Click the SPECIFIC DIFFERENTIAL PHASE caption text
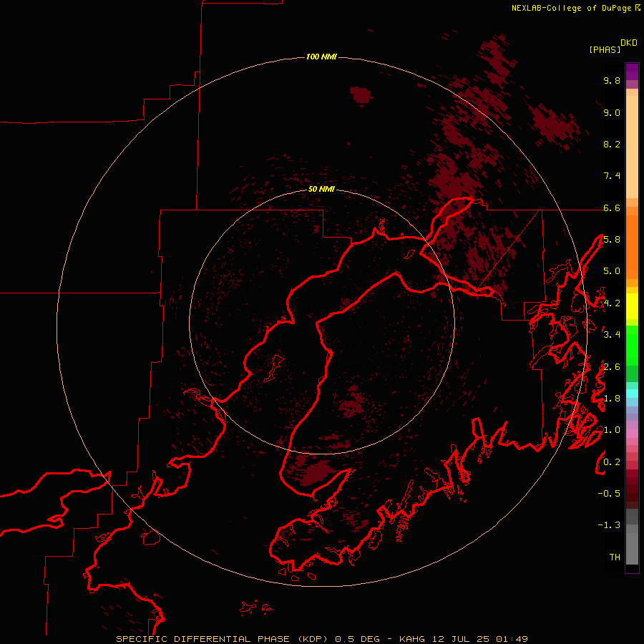644x644 pixels. (204, 639)
